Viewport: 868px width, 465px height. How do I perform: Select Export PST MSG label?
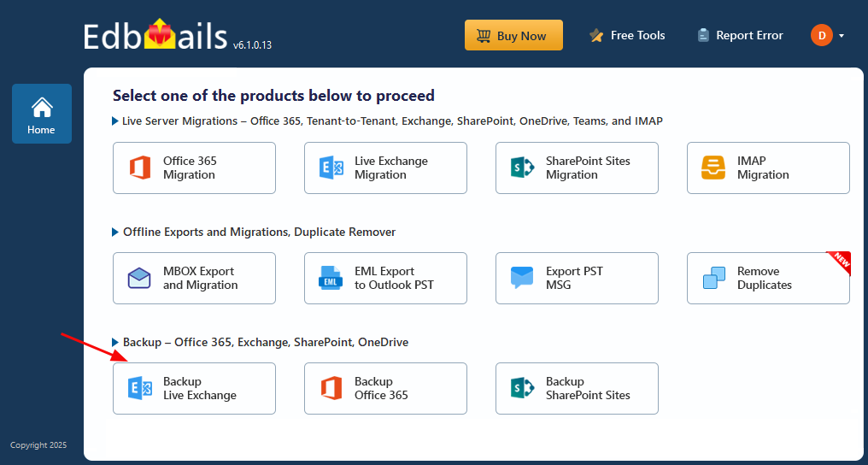click(574, 278)
